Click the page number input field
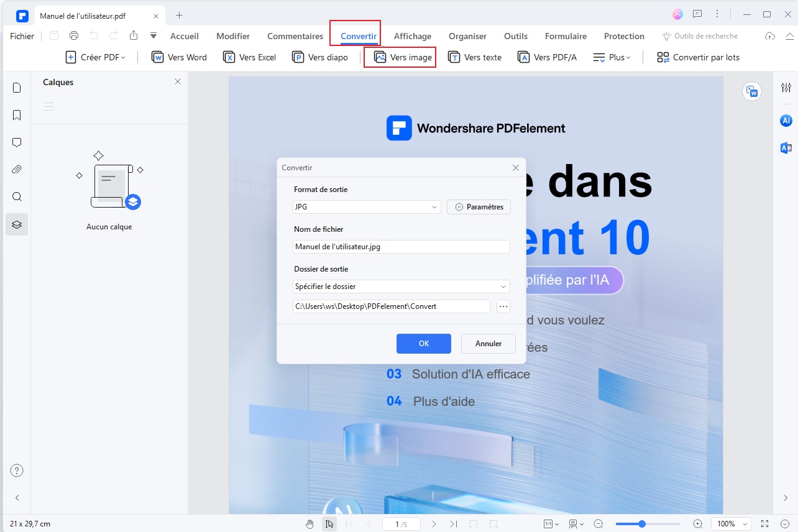Screen dimensions: 798x532 [401, 524]
